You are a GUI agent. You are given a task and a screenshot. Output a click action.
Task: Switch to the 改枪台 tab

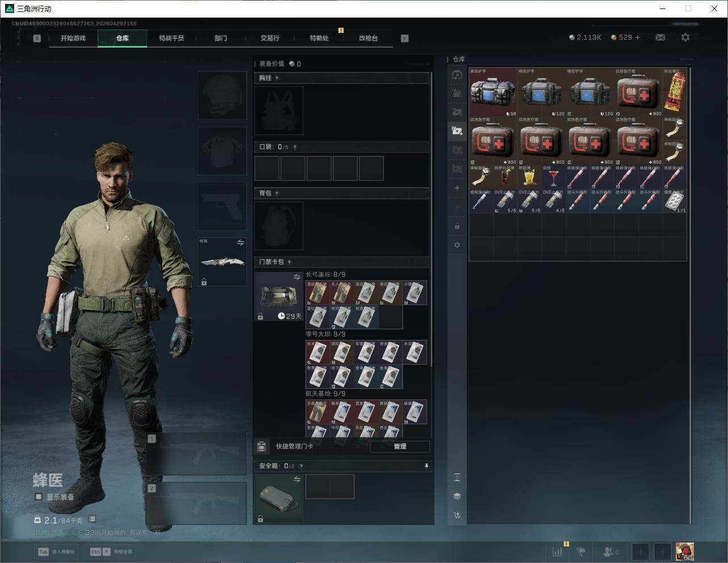[368, 38]
